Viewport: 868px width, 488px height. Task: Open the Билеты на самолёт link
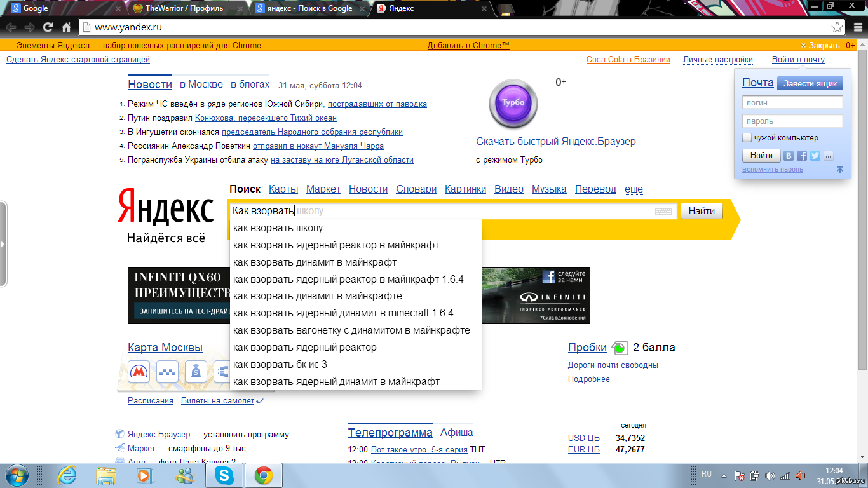click(x=217, y=400)
